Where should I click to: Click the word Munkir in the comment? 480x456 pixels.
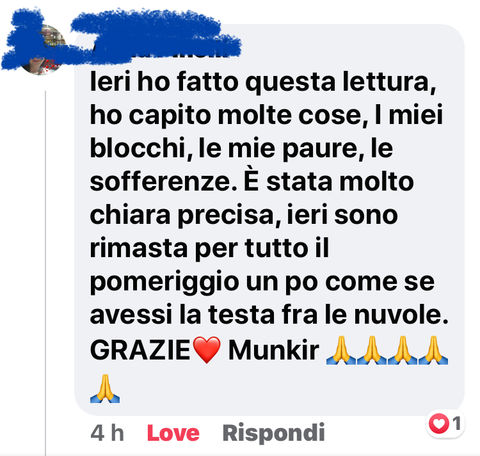point(274,350)
